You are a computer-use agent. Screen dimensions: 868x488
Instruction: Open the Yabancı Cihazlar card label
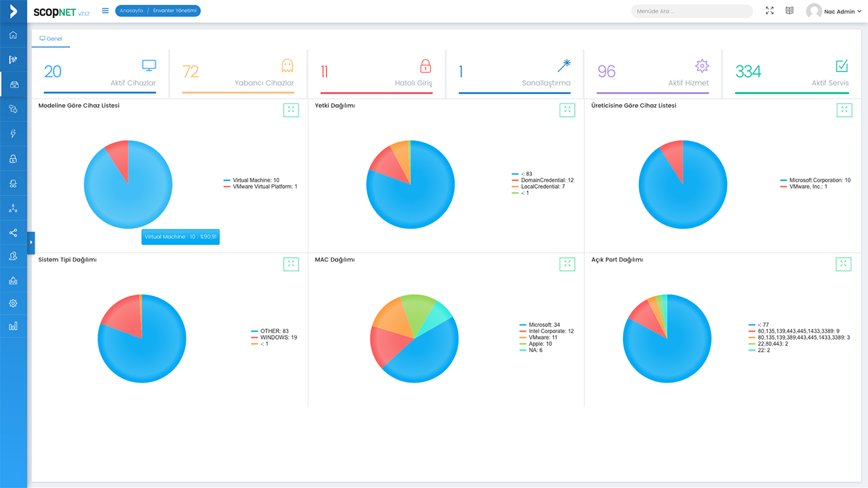click(264, 83)
